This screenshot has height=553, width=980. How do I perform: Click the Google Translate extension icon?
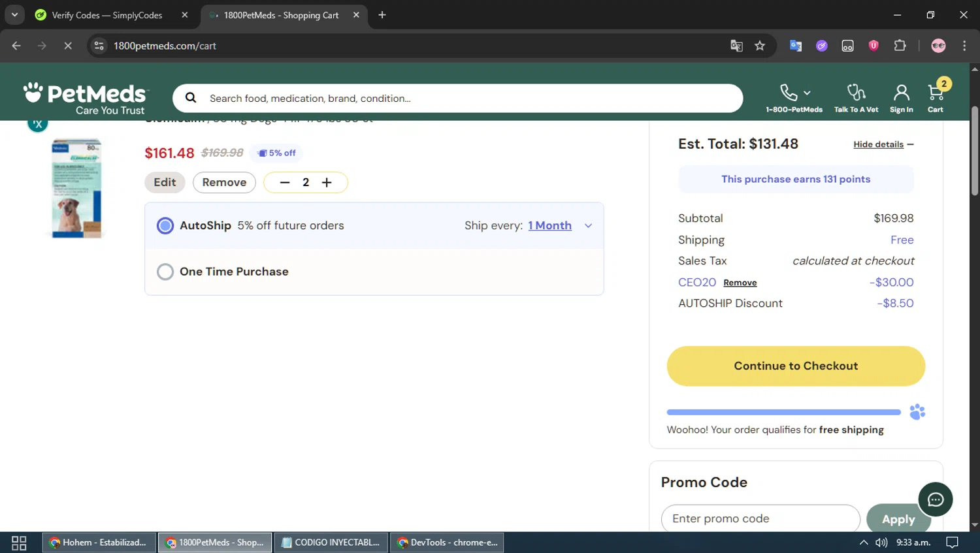[x=796, y=46]
